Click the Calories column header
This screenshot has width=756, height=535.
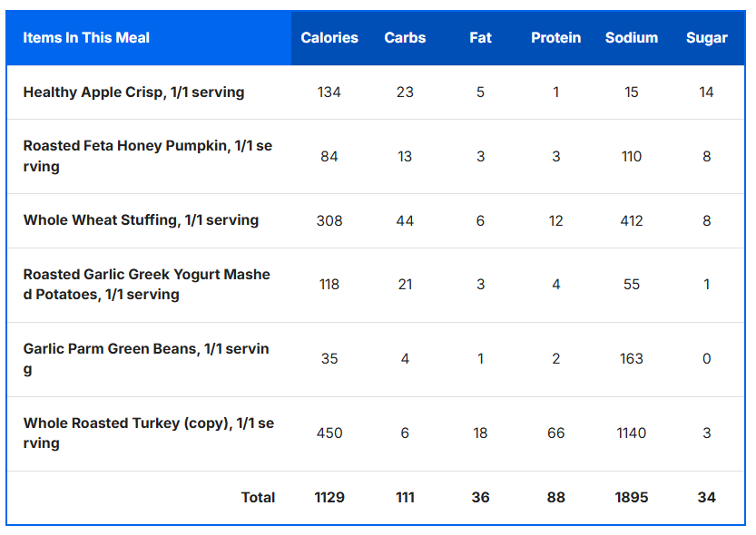(x=329, y=38)
